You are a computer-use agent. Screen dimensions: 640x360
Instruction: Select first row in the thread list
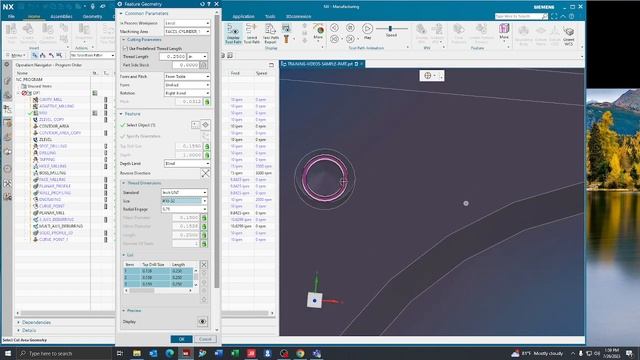pos(158,271)
